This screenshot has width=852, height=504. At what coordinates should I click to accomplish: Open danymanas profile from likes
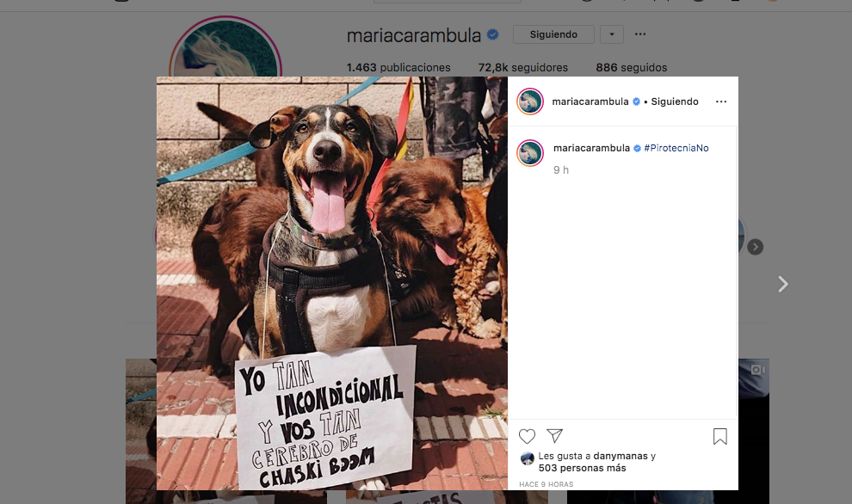pyautogui.click(x=620, y=456)
